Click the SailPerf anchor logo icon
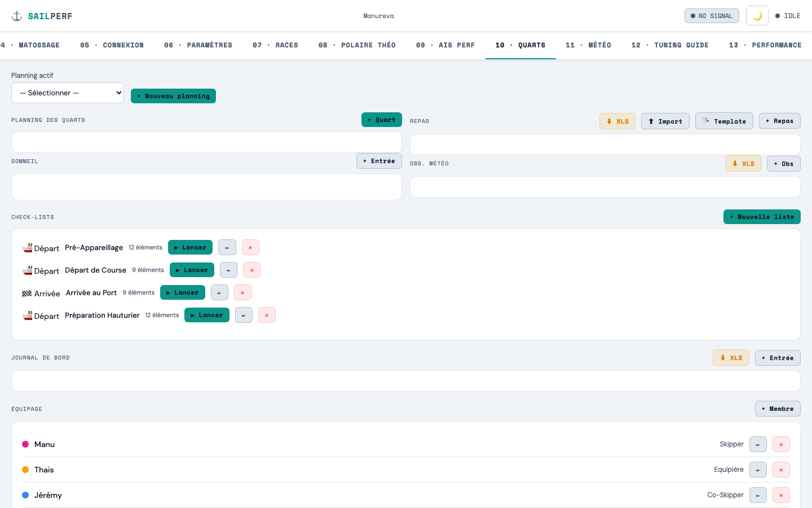Viewport: 812px width, 508px height. point(17,16)
